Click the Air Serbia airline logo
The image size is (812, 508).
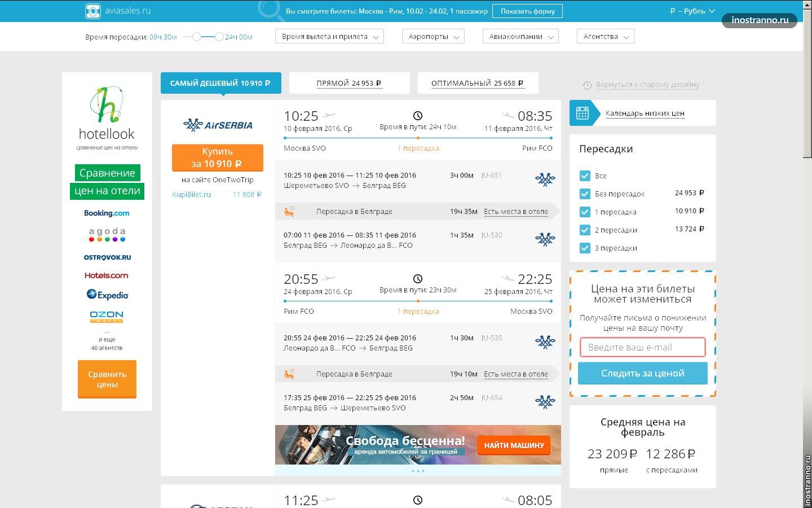pos(218,125)
